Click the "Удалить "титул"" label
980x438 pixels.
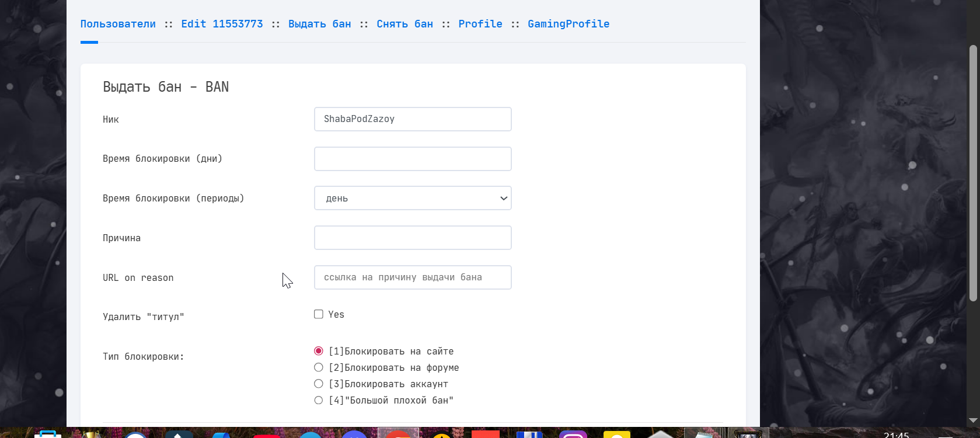144,317
